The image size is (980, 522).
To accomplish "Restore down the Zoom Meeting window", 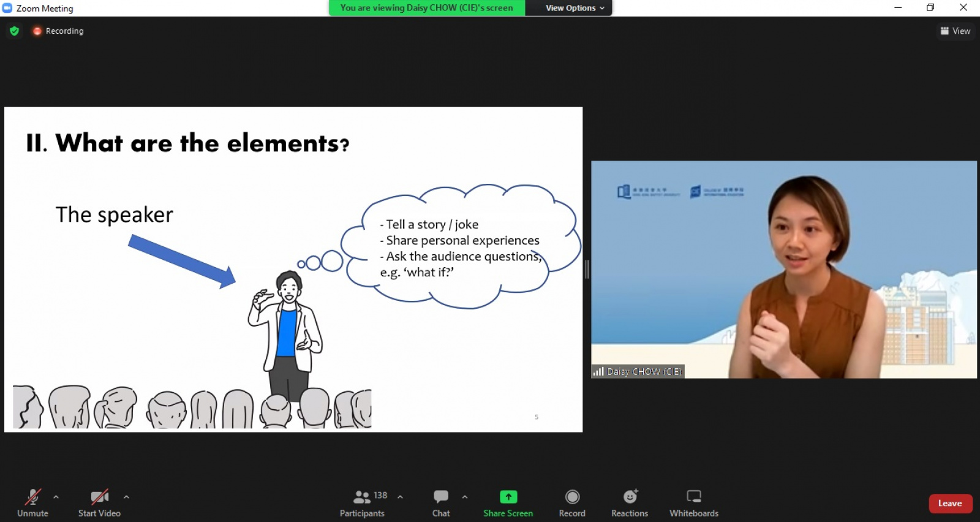I will pos(930,8).
